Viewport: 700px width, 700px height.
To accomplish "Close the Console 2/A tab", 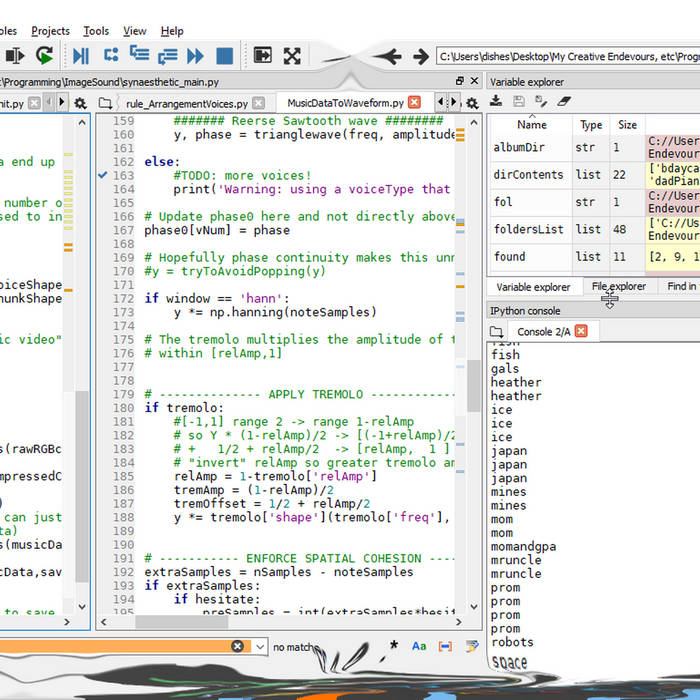I will (x=581, y=331).
